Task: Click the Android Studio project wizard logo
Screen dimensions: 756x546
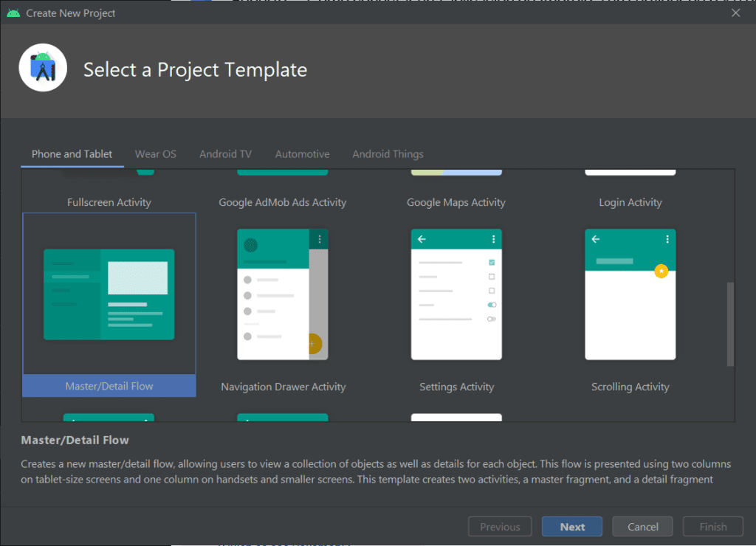Action: [43, 67]
